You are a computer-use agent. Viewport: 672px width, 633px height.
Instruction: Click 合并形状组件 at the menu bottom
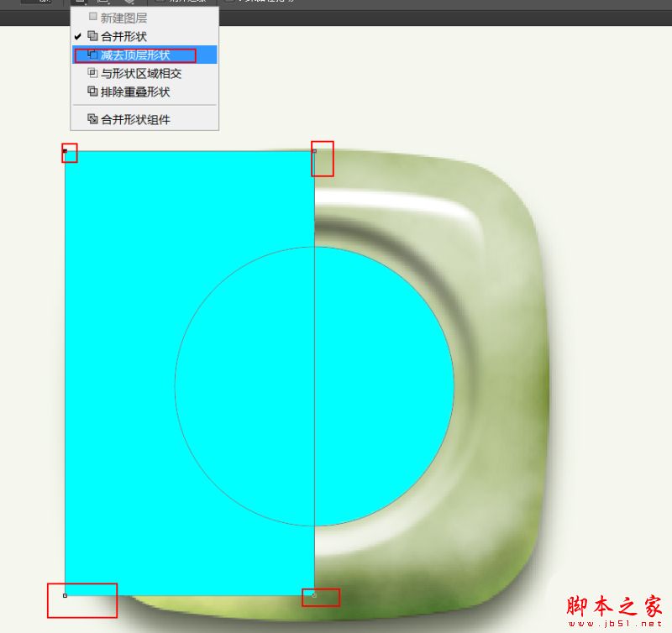pos(144,119)
